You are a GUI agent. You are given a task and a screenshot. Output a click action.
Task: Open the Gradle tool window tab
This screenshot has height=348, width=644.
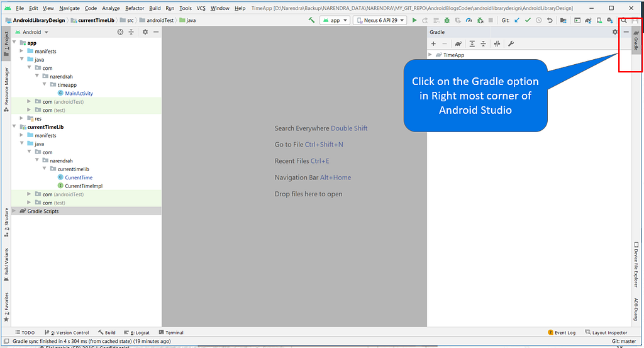636,40
